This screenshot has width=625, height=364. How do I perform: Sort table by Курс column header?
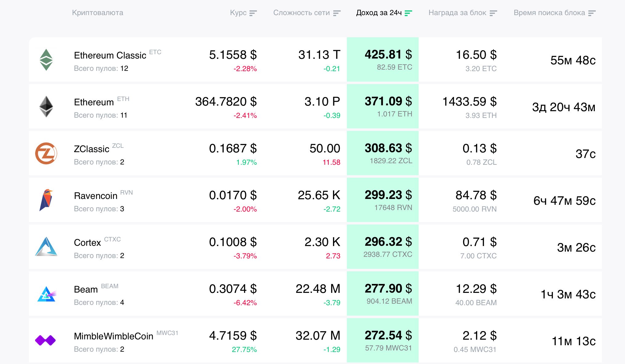(238, 13)
